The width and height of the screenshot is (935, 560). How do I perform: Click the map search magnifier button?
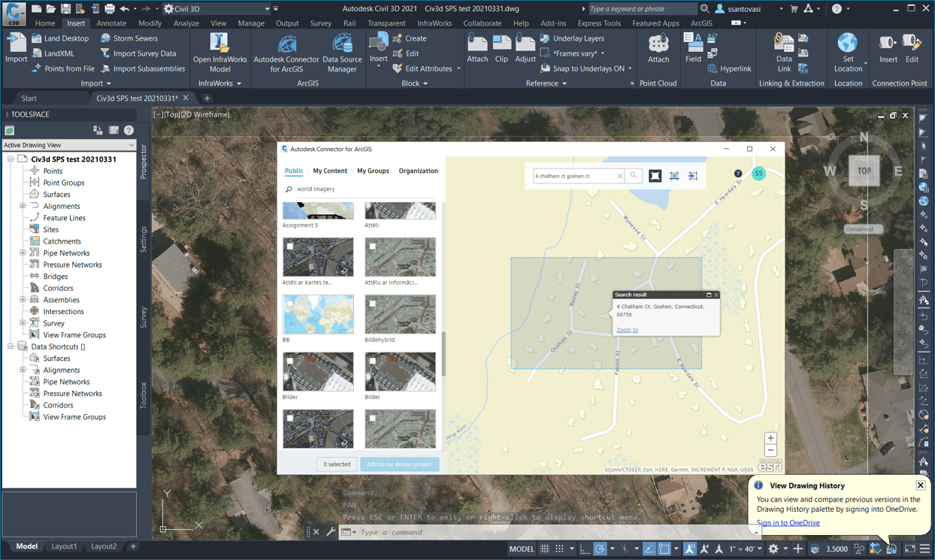(633, 176)
